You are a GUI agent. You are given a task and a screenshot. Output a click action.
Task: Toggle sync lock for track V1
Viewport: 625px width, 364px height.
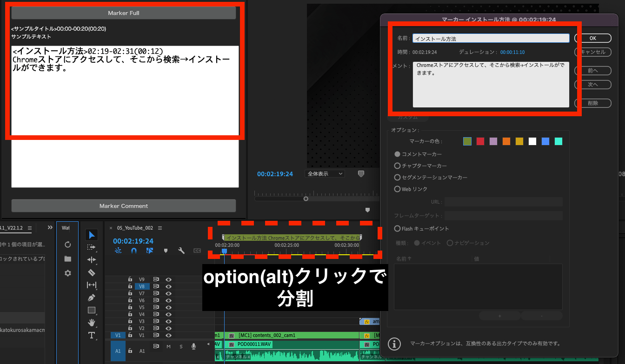coord(156,335)
